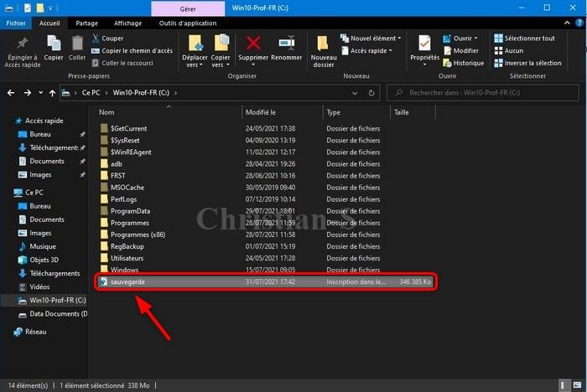Image resolution: width=587 pixels, height=392 pixels.
Task: Switch to the Accueil tab
Action: (49, 23)
